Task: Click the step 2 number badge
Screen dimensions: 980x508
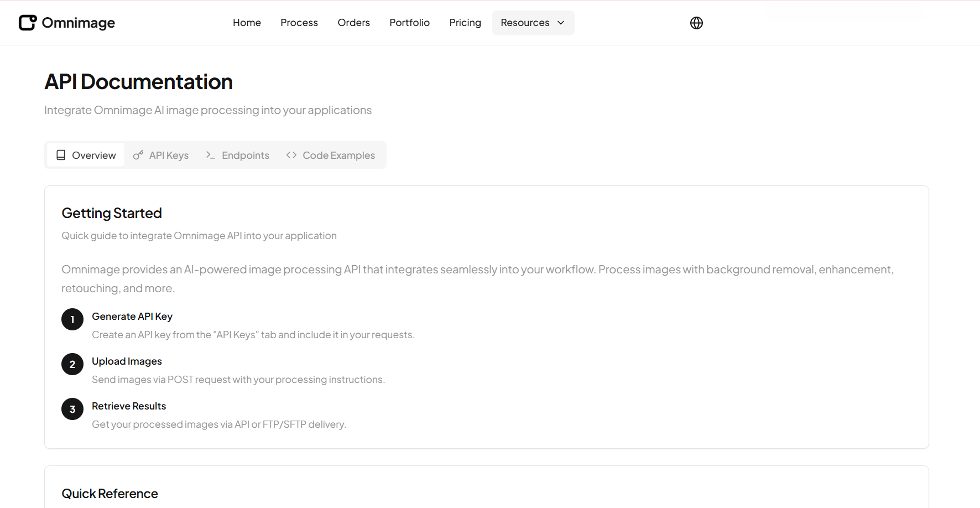Action: click(72, 364)
